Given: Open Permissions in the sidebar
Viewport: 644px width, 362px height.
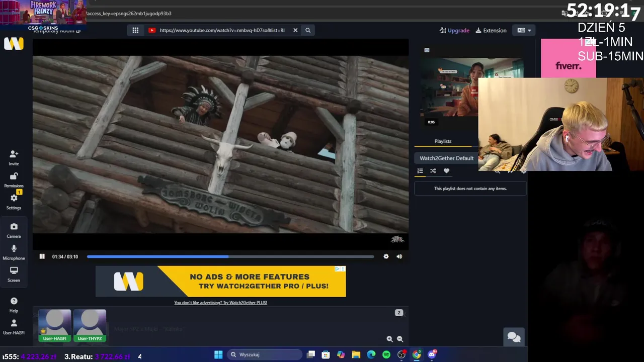Looking at the screenshot, I should 14,179.
